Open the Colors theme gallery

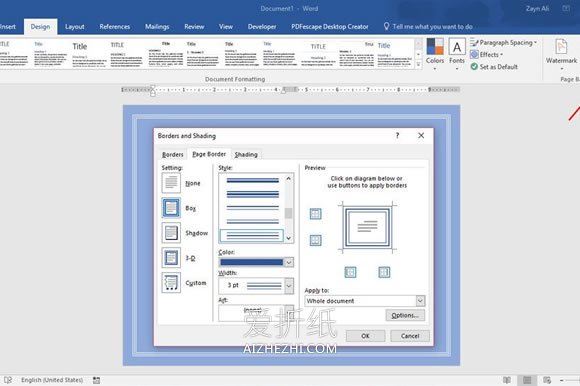435,54
